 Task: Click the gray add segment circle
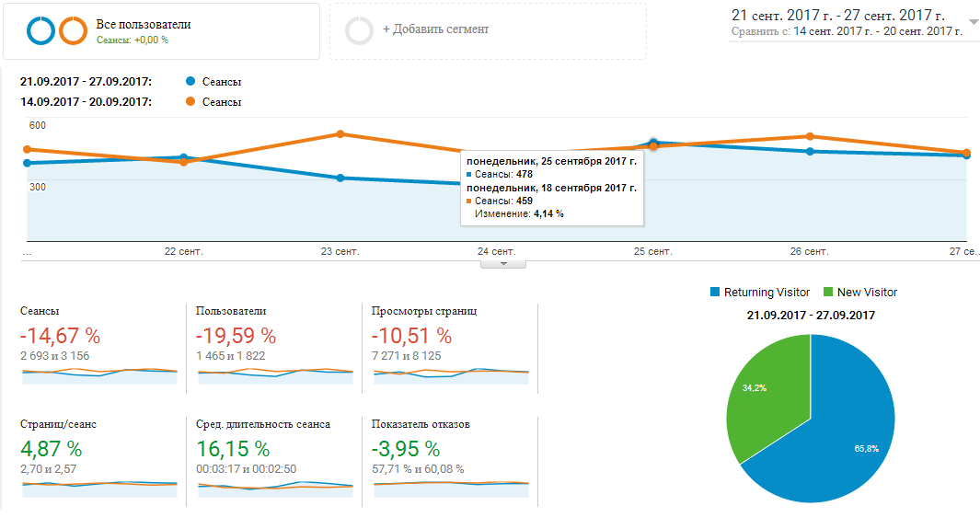(360, 30)
